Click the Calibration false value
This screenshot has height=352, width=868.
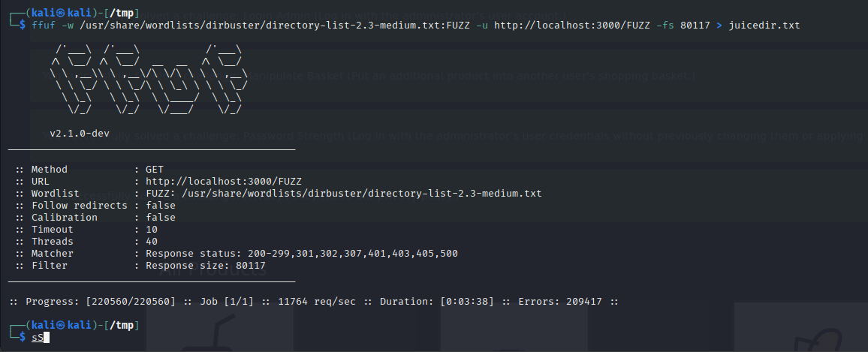[x=161, y=218]
